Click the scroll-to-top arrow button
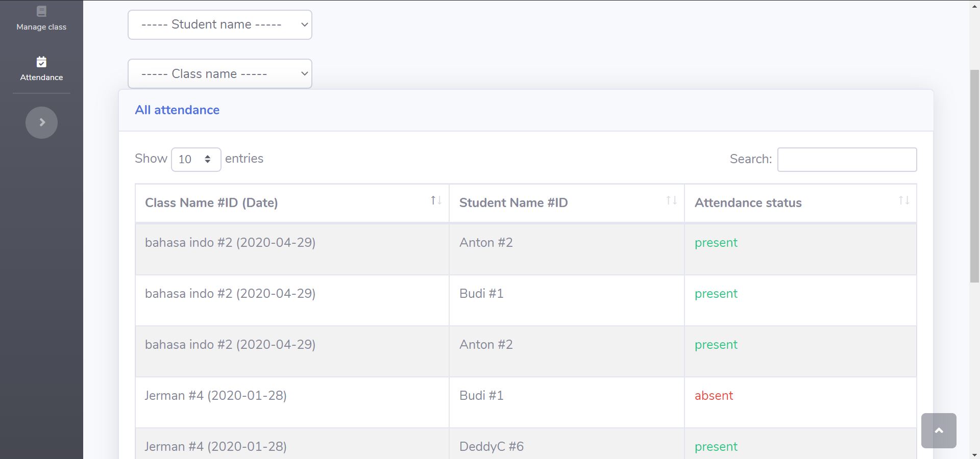The height and width of the screenshot is (459, 980). pyautogui.click(x=938, y=430)
